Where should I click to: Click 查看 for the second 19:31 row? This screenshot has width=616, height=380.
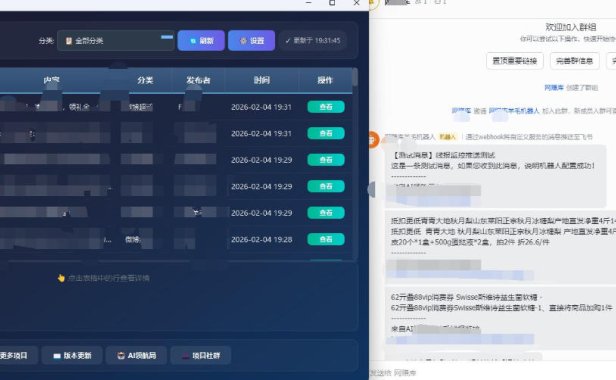(x=326, y=133)
